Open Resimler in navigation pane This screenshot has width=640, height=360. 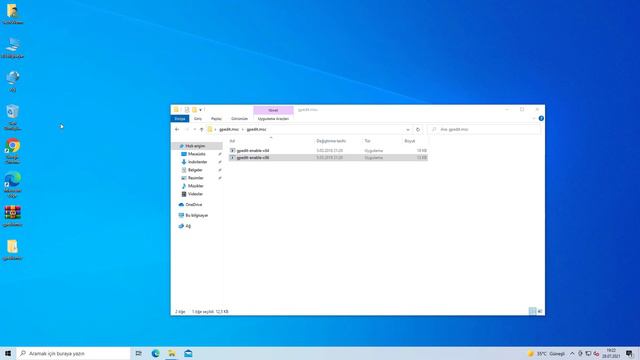click(x=196, y=178)
